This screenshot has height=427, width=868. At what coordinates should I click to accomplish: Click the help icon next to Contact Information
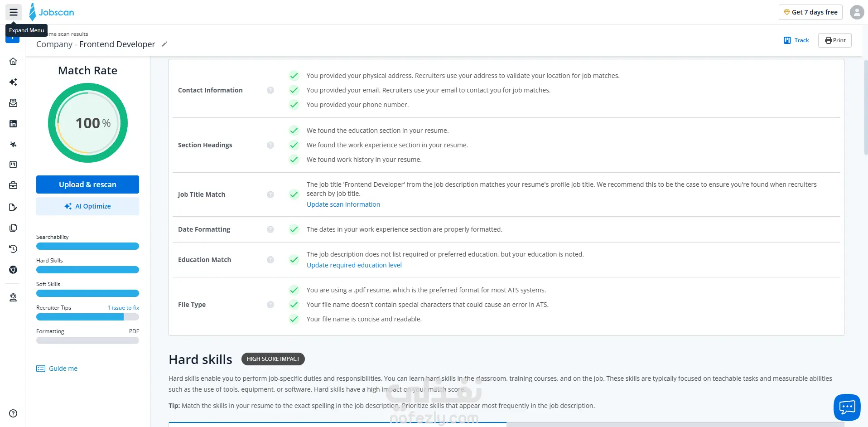click(x=270, y=90)
